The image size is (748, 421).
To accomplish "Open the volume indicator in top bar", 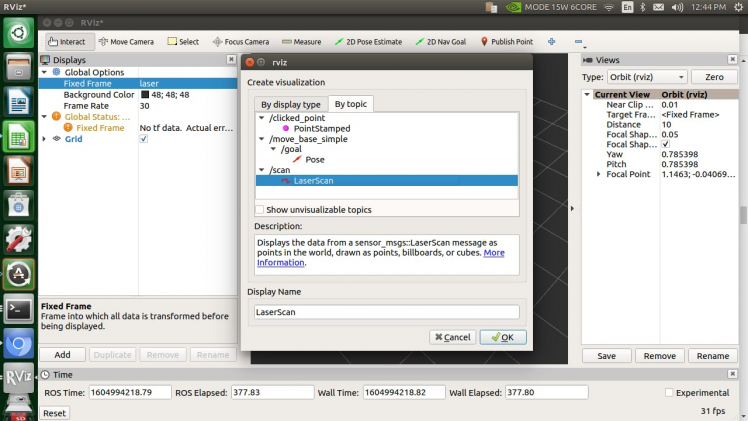I will pyautogui.click(x=677, y=7).
